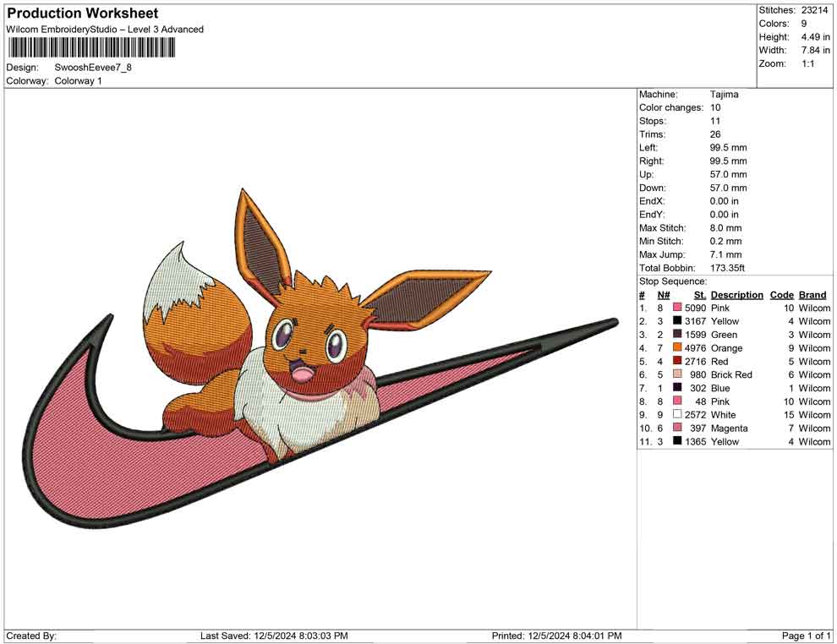This screenshot has height=644, width=837.
Task: Select the Height value 4.49 in
Action: (x=815, y=37)
